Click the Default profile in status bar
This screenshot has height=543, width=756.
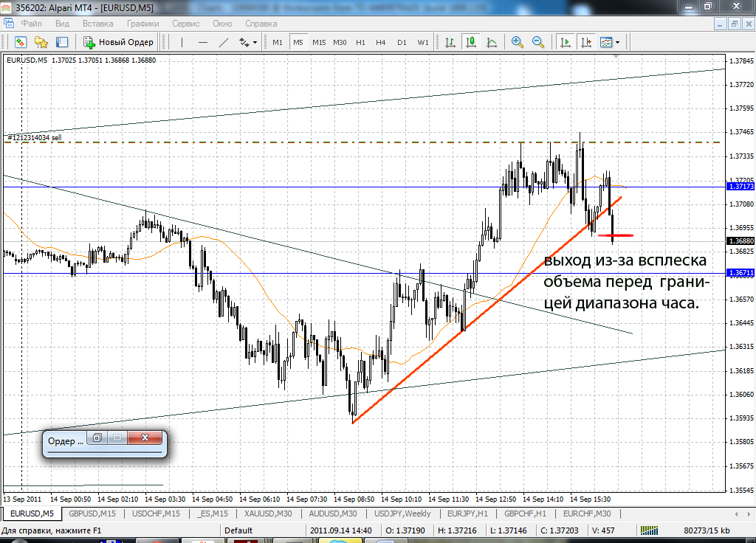[x=238, y=530]
